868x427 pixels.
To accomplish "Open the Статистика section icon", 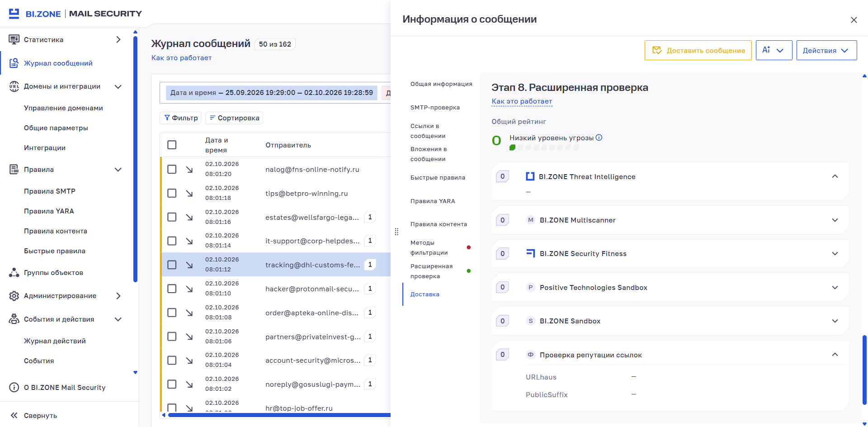I will (x=14, y=39).
